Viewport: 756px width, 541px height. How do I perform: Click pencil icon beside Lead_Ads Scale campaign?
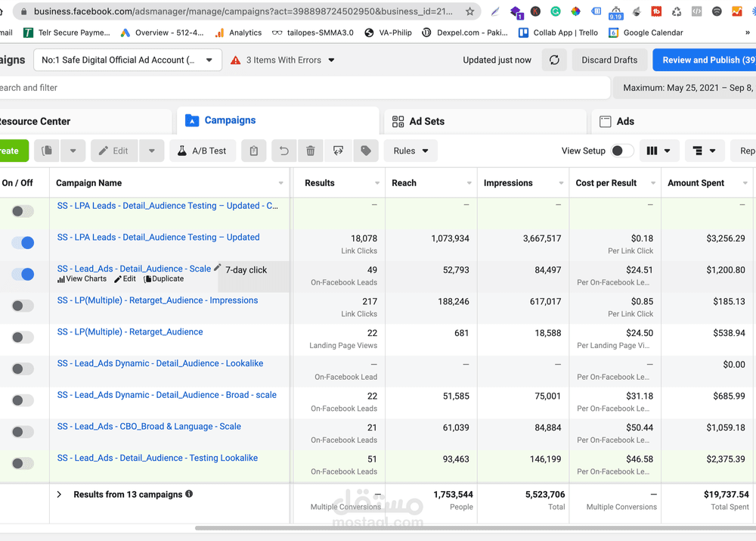tap(218, 267)
